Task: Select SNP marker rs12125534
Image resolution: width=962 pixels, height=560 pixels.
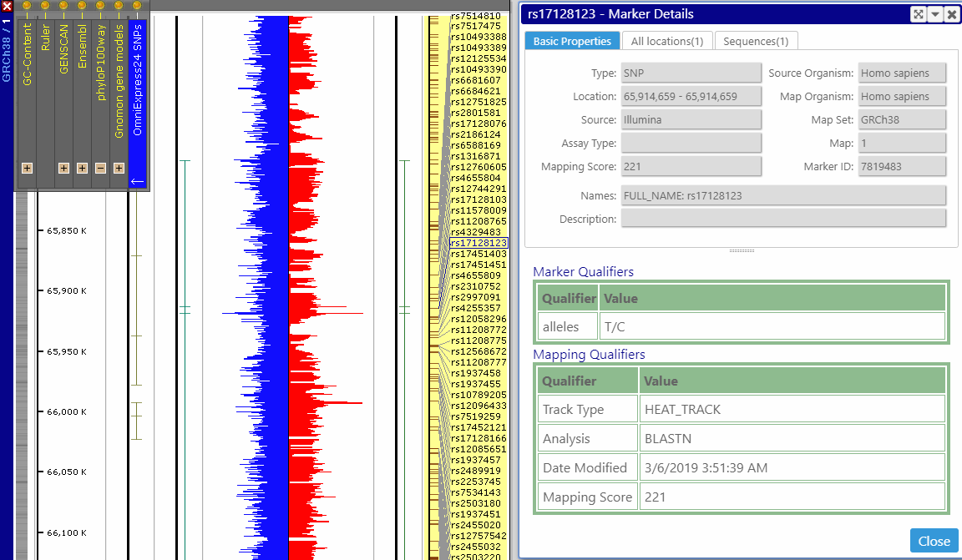Action: (478, 58)
